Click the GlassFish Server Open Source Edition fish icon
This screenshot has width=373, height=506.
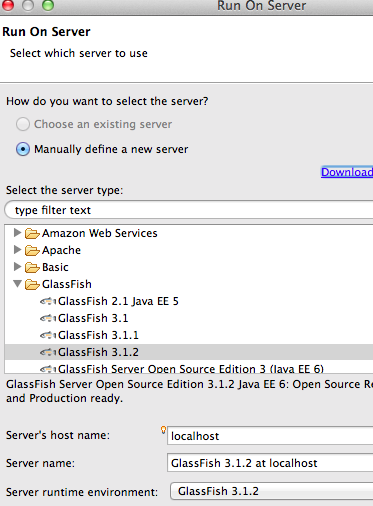point(48,369)
